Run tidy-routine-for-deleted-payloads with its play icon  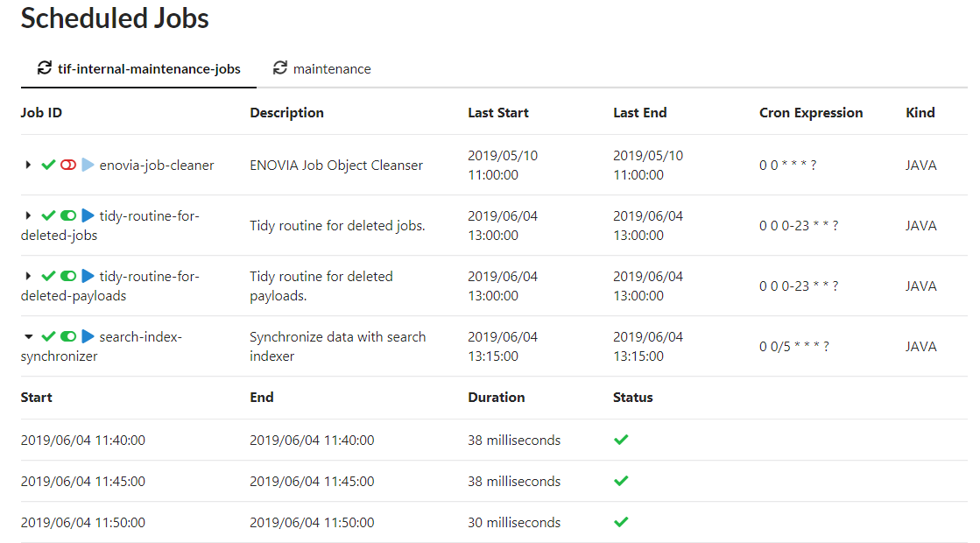click(x=88, y=276)
